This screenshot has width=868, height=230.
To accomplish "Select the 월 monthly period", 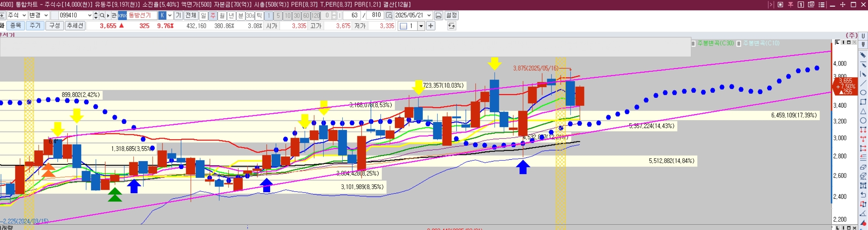I will click(222, 15).
